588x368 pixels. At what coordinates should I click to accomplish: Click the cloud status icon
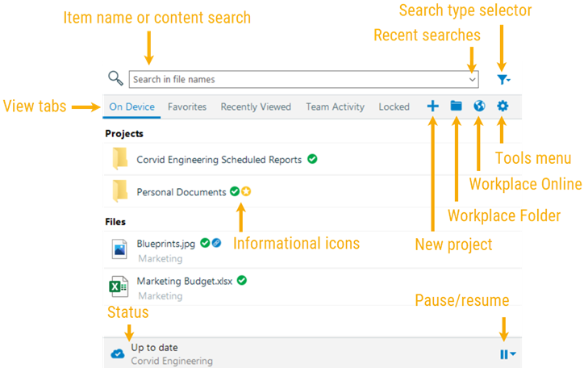(117, 353)
